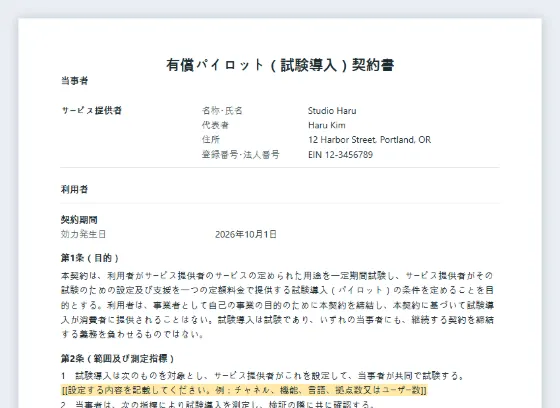
Task: Click the 第1条（目的）heading
Action: point(90,258)
